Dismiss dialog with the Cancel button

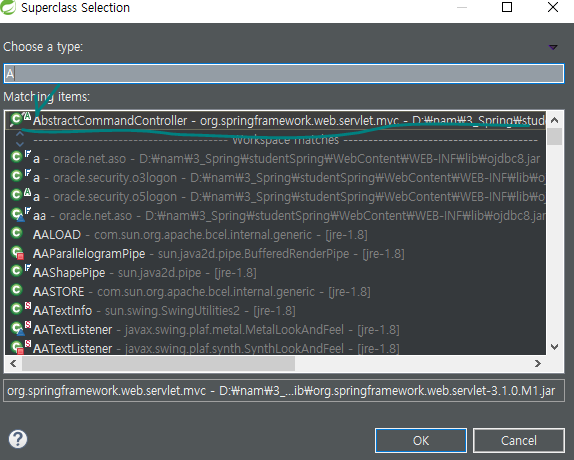point(519,440)
